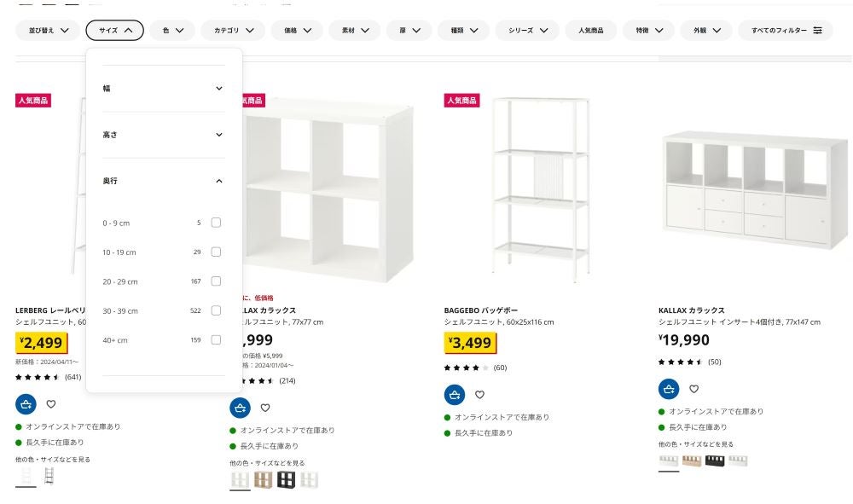Choose the black KALLAX 77x77 color variant

click(x=286, y=479)
